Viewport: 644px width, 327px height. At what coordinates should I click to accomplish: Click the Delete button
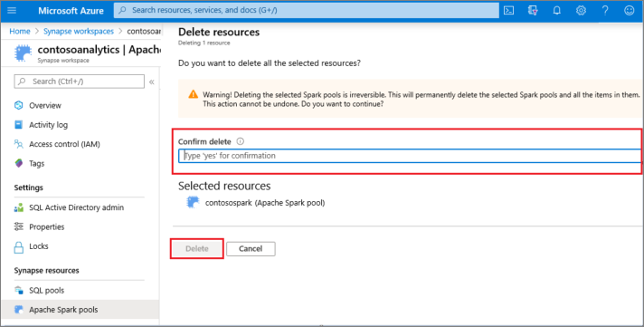click(197, 248)
